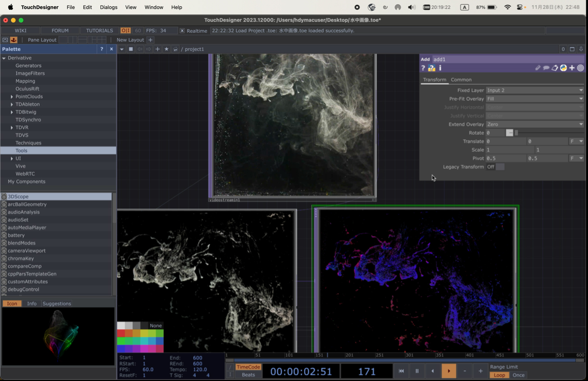This screenshot has height=381, width=588.
Task: Open the Extend Overlay dropdown
Action: 535,124
